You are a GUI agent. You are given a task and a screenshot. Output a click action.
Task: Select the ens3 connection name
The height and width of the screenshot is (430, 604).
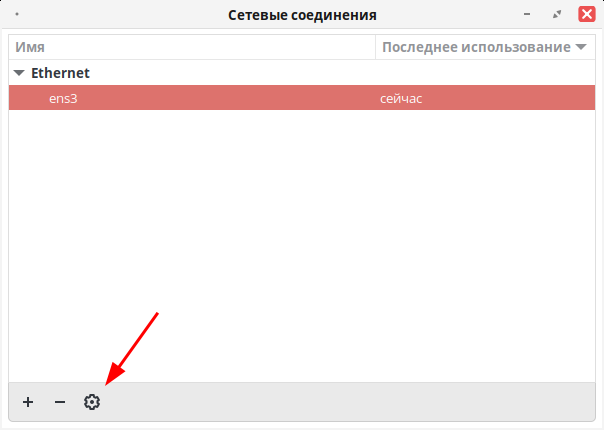pos(63,99)
